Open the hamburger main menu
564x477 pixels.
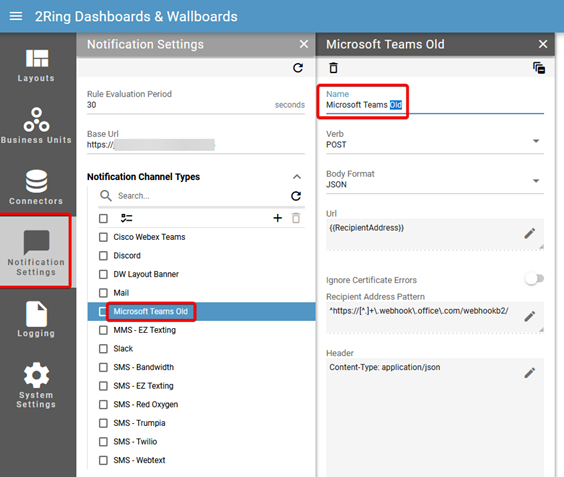coord(16,16)
